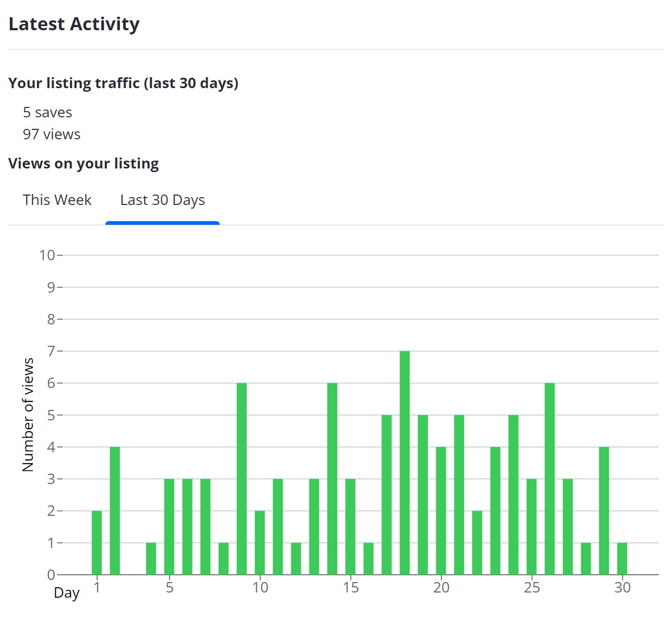Click the Latest Activity heading
This screenshot has width=672, height=617.
click(74, 24)
